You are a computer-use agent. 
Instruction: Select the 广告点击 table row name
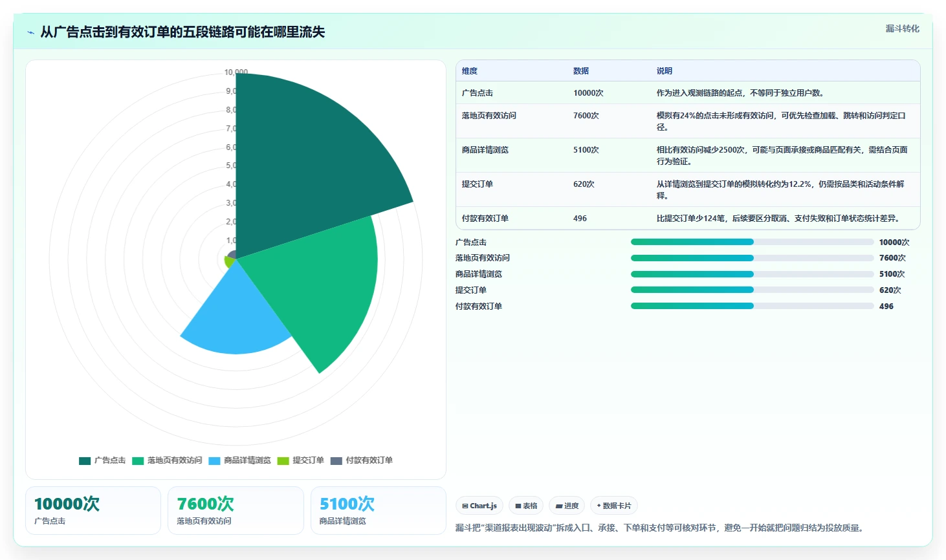478,93
